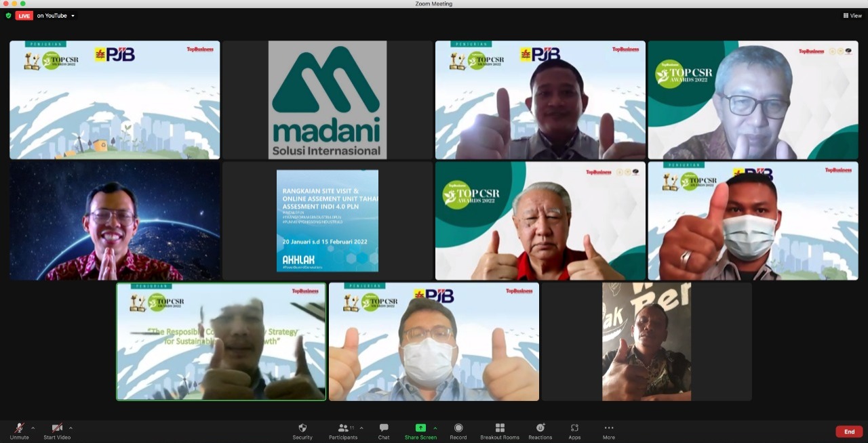Expand share screen options arrow
868x443 pixels.
point(435,428)
